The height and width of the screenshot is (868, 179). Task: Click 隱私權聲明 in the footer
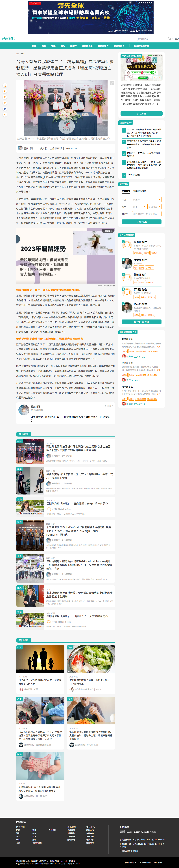click(158, 863)
